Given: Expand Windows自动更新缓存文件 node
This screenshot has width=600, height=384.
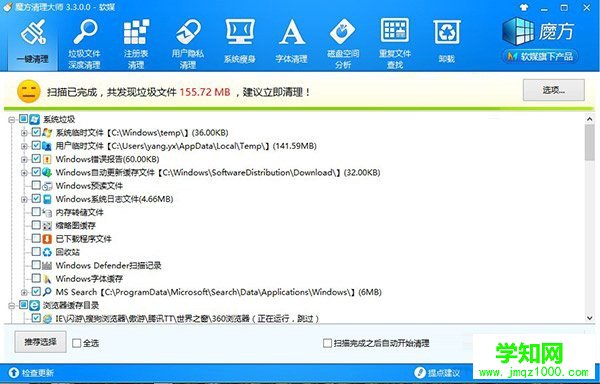Looking at the screenshot, I should click(x=24, y=173).
